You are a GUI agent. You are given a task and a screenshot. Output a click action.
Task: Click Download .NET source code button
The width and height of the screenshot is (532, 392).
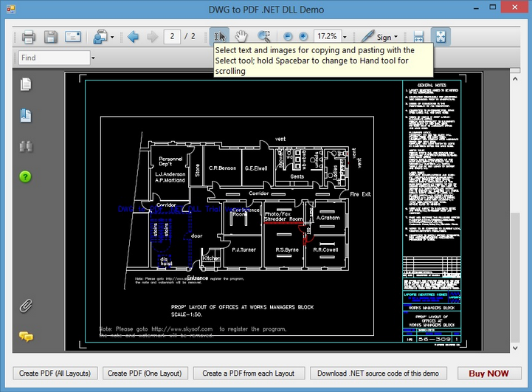tap(379, 374)
